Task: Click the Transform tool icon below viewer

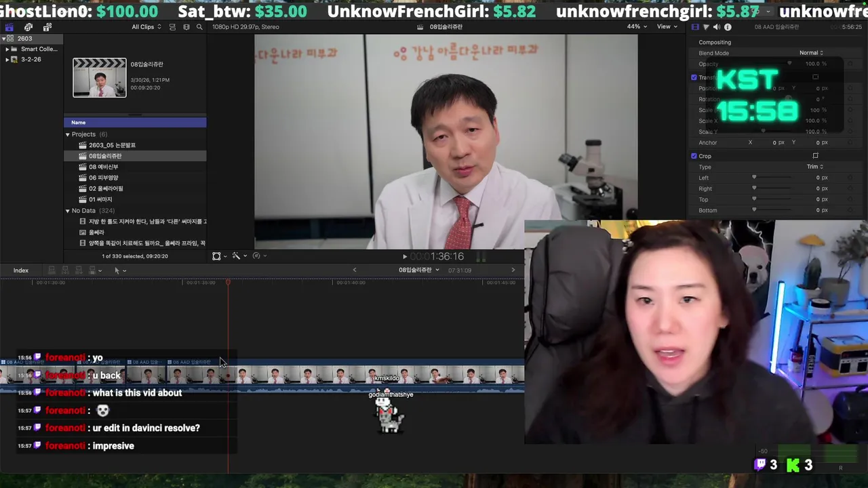Action: 216,256
